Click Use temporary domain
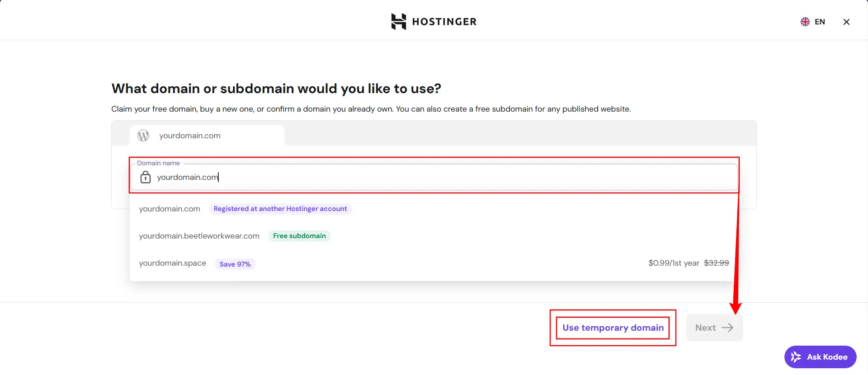This screenshot has width=868, height=375. click(x=613, y=328)
